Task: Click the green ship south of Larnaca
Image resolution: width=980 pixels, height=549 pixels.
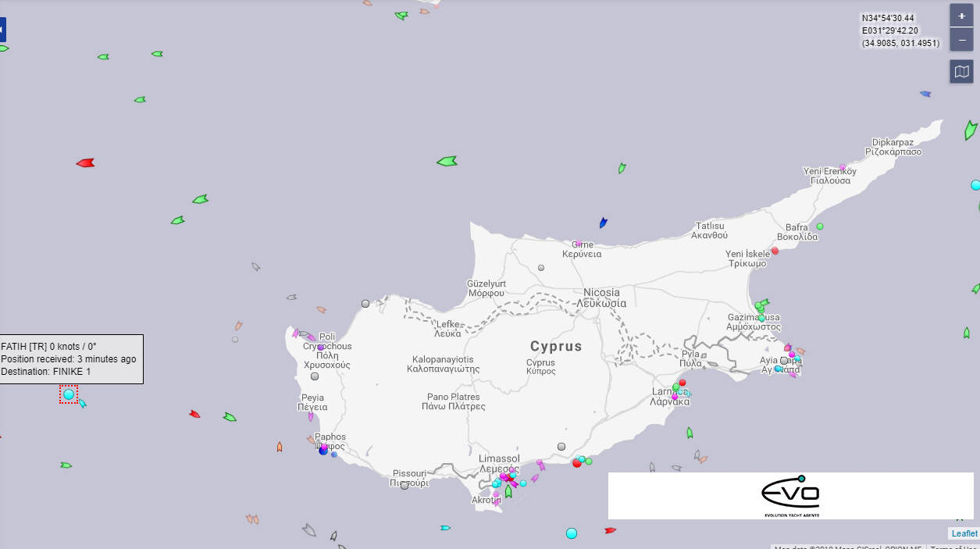Action: (690, 433)
